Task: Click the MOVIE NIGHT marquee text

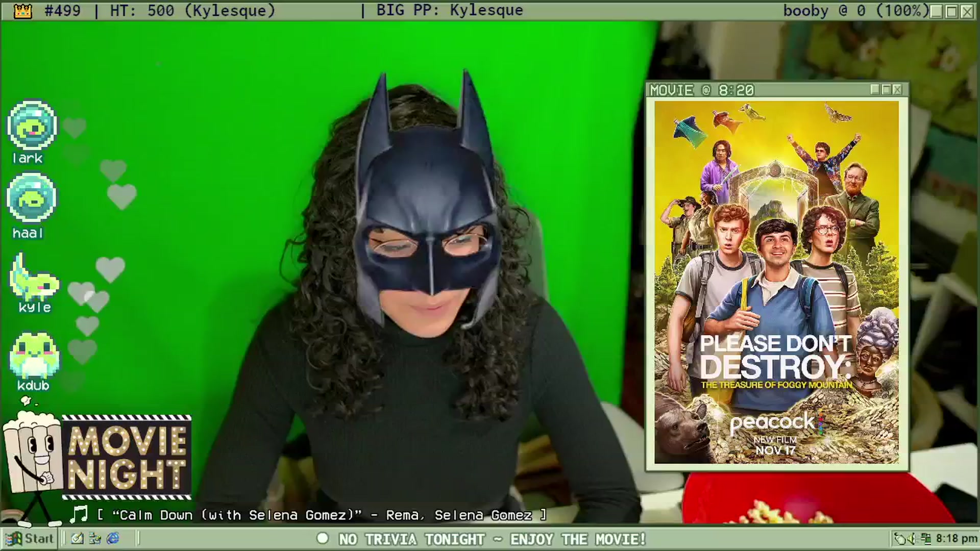Action: [127, 458]
